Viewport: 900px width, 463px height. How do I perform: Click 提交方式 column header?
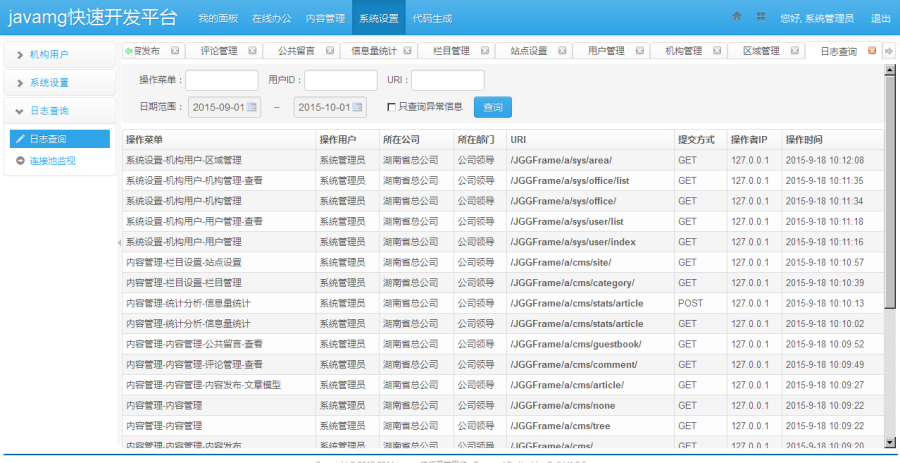click(x=701, y=139)
